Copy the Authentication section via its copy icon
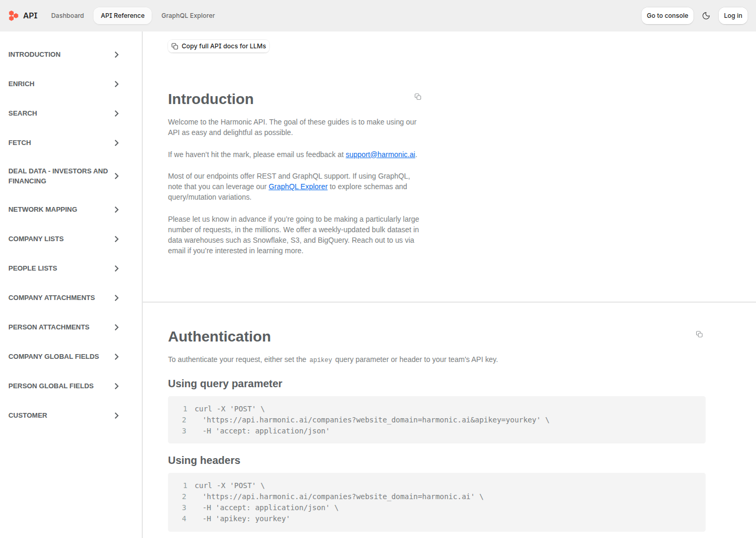This screenshot has height=538, width=756. (x=699, y=334)
